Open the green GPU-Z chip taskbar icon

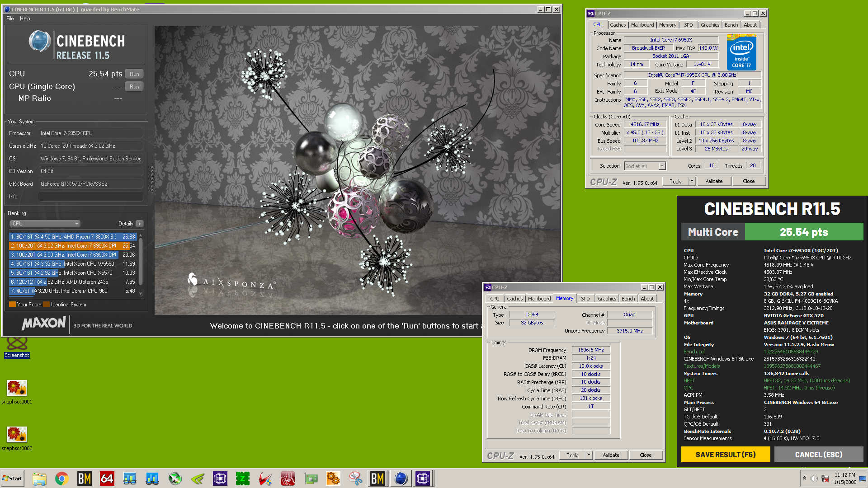(x=243, y=479)
